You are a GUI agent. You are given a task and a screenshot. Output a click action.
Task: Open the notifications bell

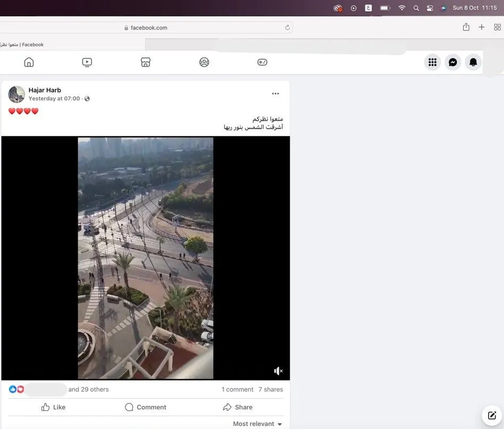coord(473,62)
